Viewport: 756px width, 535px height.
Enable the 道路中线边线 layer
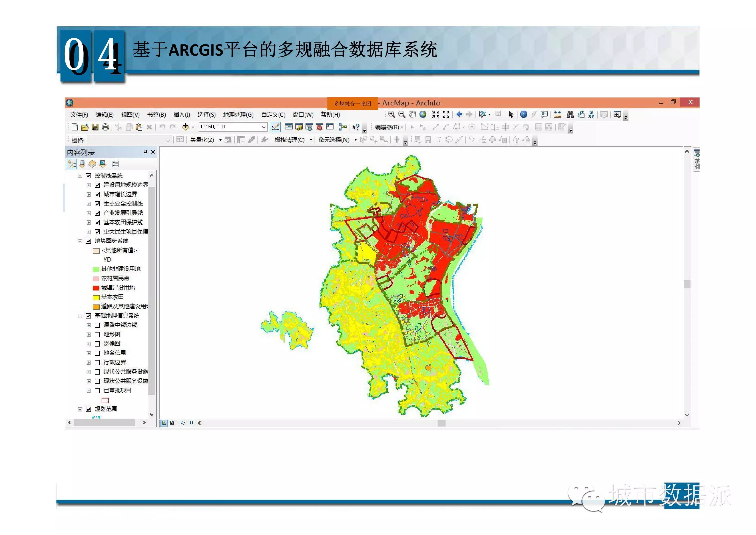click(97, 325)
